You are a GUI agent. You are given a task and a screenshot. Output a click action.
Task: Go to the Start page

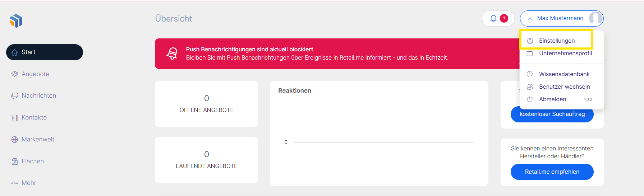tap(45, 52)
